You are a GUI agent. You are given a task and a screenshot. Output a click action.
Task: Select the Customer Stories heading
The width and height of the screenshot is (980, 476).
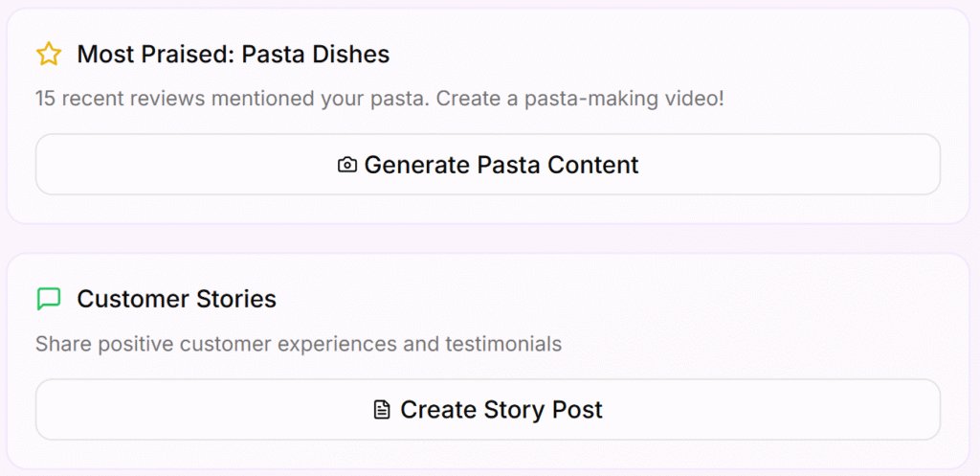(x=176, y=300)
